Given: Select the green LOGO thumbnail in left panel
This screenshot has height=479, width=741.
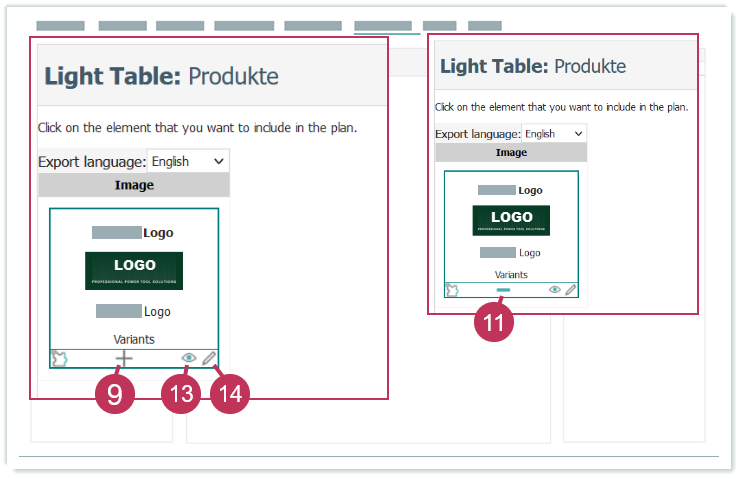Looking at the screenshot, I should [x=134, y=270].
